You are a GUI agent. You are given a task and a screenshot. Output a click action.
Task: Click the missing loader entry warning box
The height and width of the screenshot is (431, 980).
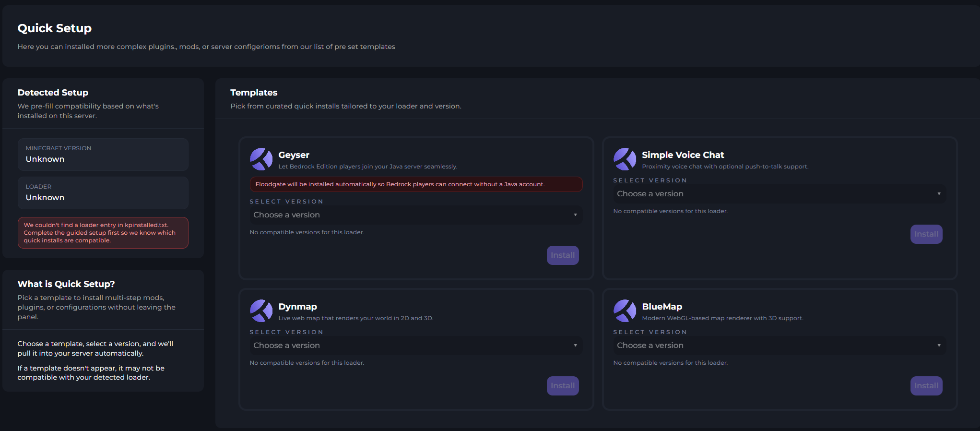click(x=103, y=233)
